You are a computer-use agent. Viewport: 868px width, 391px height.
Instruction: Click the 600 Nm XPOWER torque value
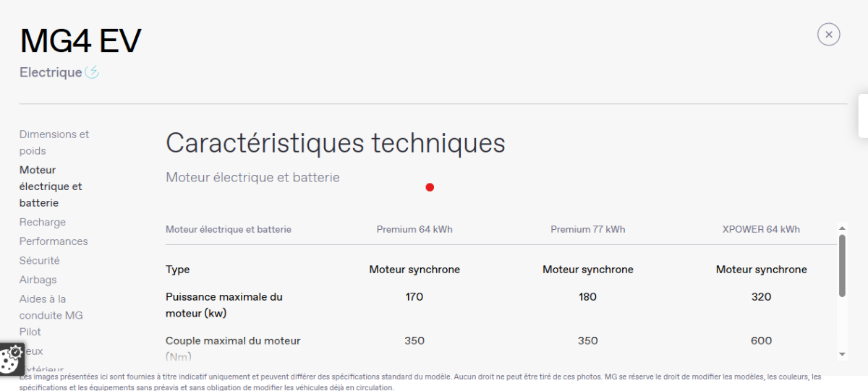click(x=761, y=341)
